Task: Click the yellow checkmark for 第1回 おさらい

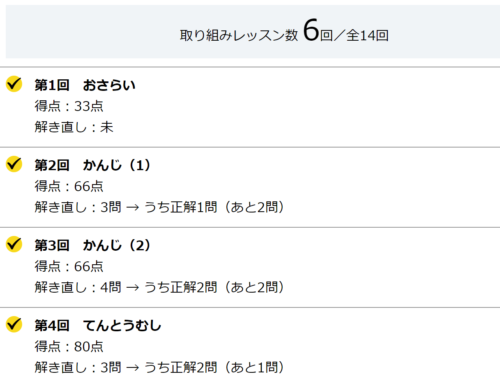Action: [x=14, y=84]
